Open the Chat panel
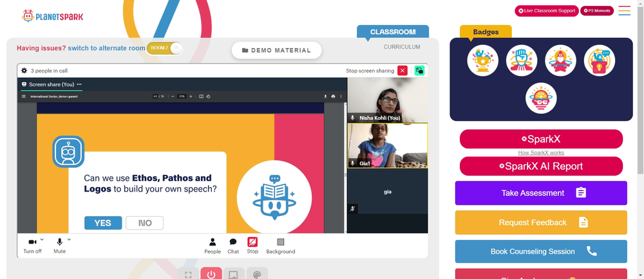The image size is (644, 279). pyautogui.click(x=233, y=246)
